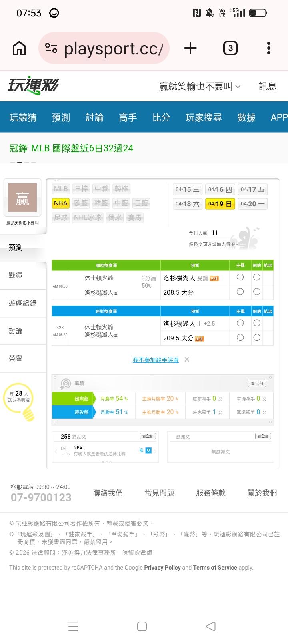Click the 贏 user avatar thumbnail
Screen dimensions: 288x644
[22, 198]
